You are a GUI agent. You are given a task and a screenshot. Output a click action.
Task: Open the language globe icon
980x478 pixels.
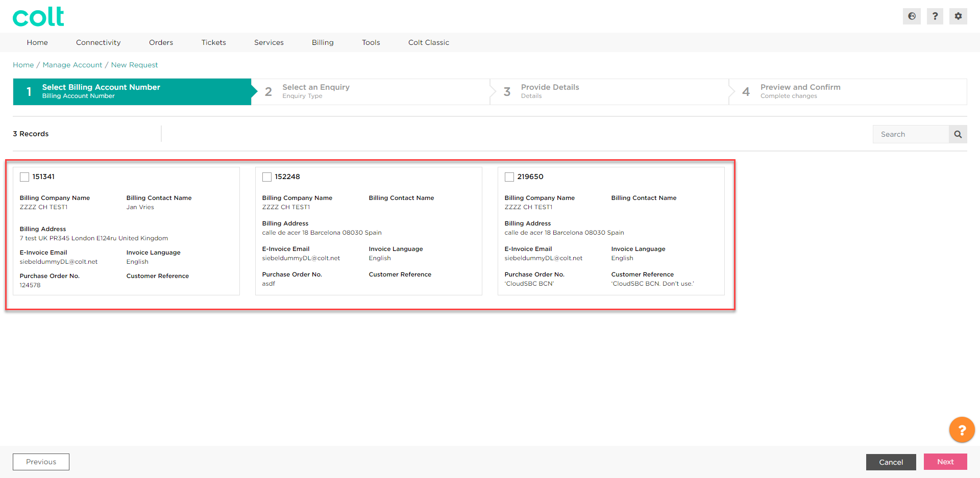(912, 16)
